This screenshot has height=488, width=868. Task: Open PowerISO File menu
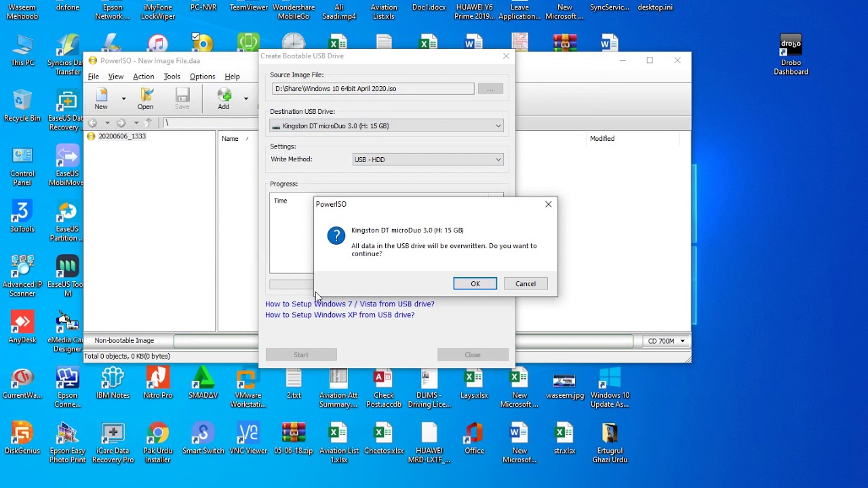click(x=94, y=77)
